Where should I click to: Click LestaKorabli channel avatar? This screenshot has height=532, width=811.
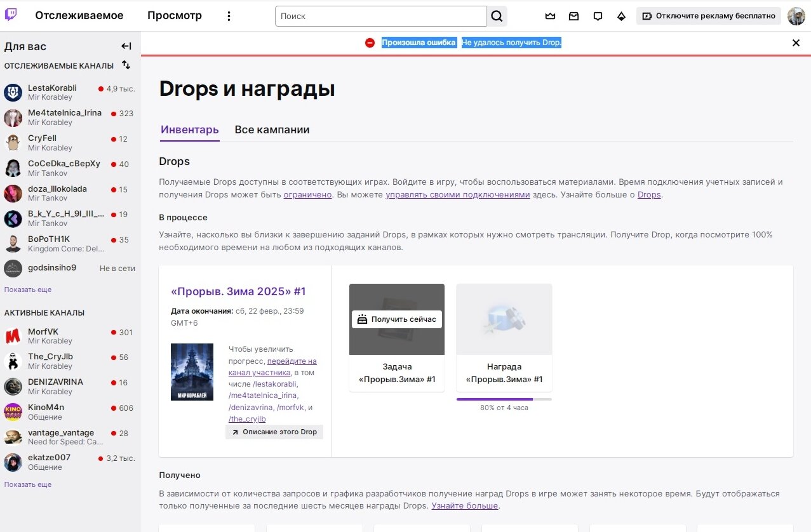coord(13,93)
